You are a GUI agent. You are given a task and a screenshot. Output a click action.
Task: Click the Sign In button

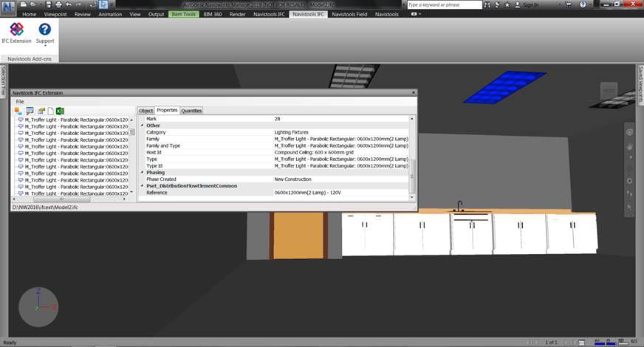point(526,4)
